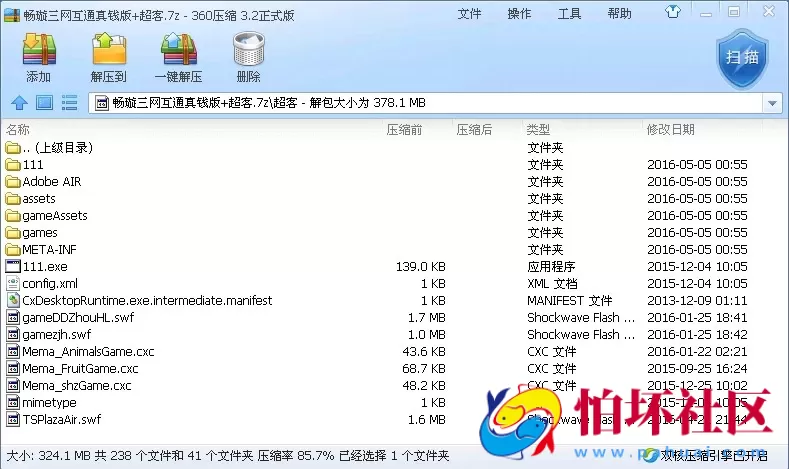Sort by the 类型 column header
Screen dimensions: 789x469
pyautogui.click(x=538, y=130)
